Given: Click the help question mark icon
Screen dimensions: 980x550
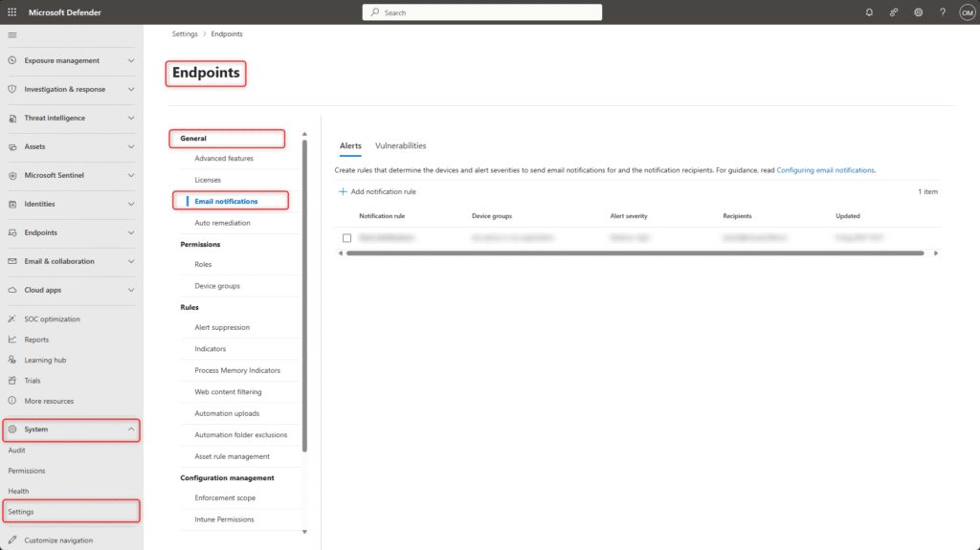Looking at the screenshot, I should [x=943, y=12].
